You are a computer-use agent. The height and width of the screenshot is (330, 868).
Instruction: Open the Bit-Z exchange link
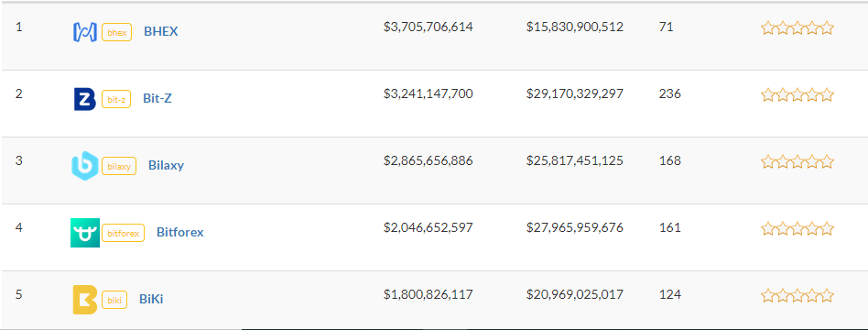click(157, 99)
